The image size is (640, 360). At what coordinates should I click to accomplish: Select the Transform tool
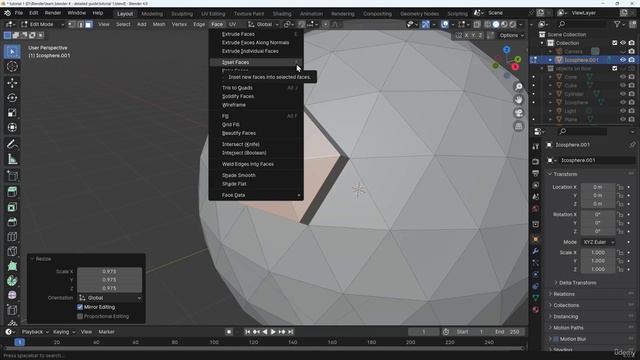tap(12, 127)
